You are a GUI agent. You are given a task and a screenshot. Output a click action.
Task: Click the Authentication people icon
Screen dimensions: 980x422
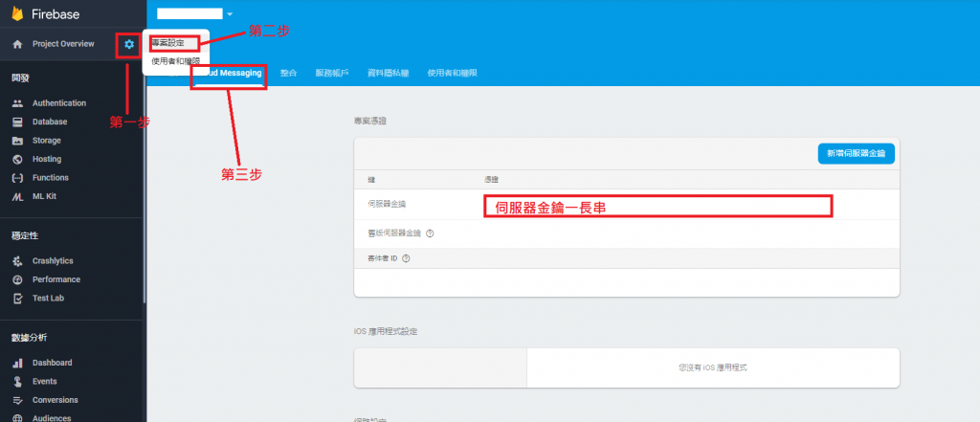[17, 103]
